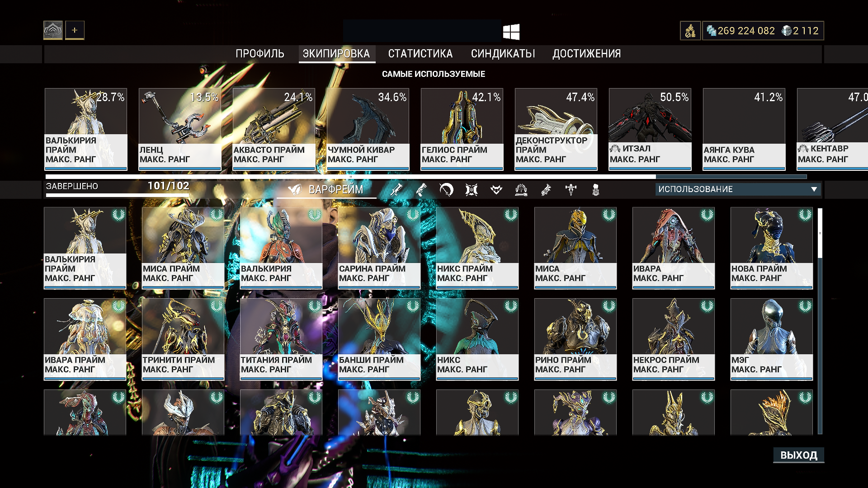This screenshot has height=488, width=868.
Task: Select the secondary pistol category icon
Action: click(421, 190)
